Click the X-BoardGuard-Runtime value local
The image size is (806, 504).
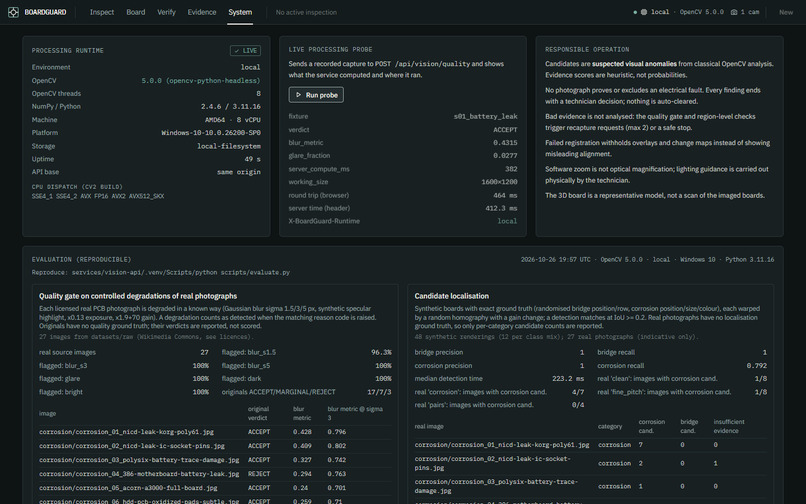507,221
